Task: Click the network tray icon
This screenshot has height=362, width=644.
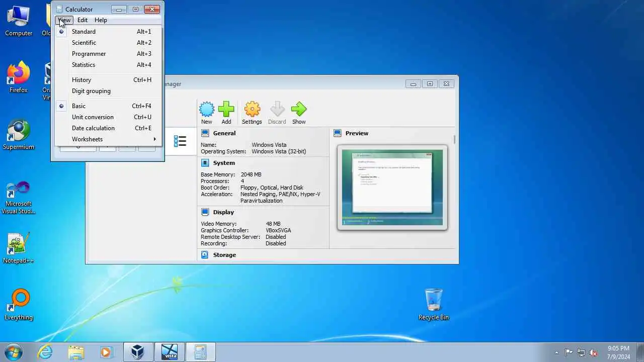Action: [x=581, y=352]
